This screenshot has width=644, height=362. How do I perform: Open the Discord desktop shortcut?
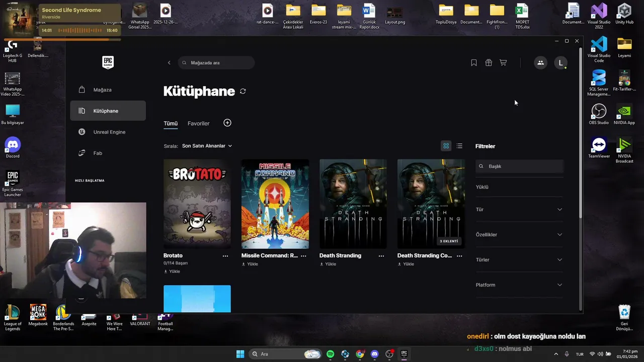[x=13, y=148]
